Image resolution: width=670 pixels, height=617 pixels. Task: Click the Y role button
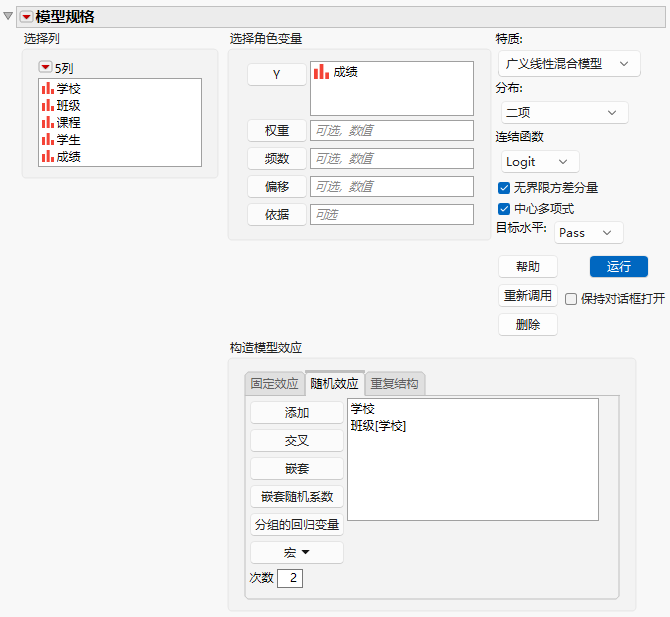pyautogui.click(x=276, y=74)
